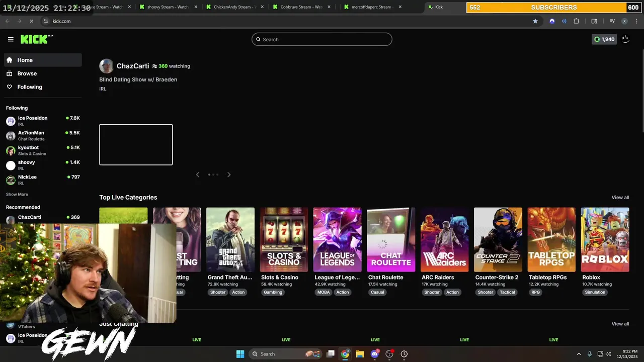Click the RPG tag under Tabletop RPGs

coord(536,292)
